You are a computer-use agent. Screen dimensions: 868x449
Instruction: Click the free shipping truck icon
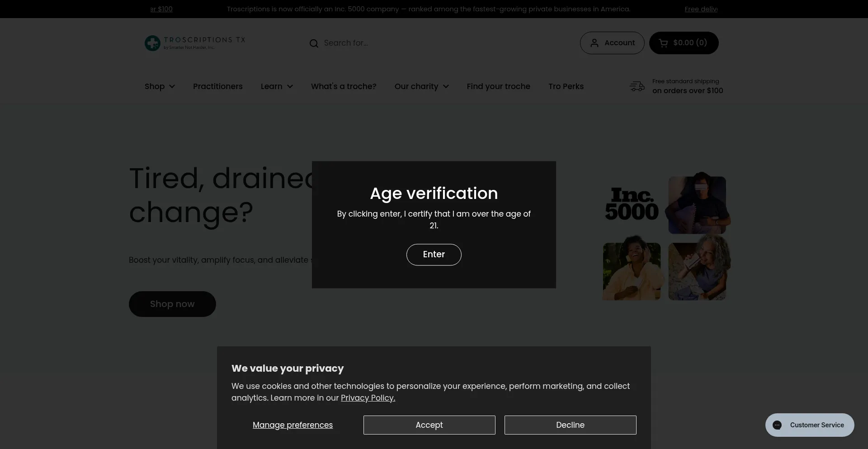637,86
